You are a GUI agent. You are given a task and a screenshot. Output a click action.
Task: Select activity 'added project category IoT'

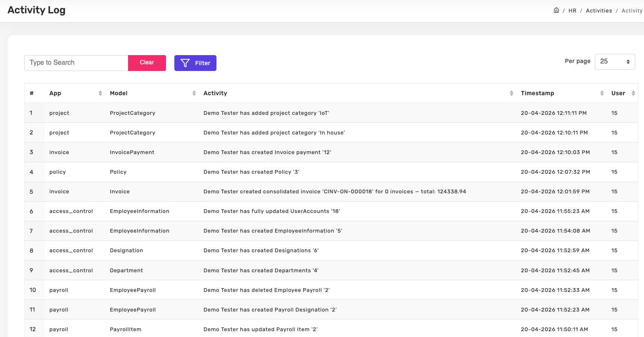[267, 113]
